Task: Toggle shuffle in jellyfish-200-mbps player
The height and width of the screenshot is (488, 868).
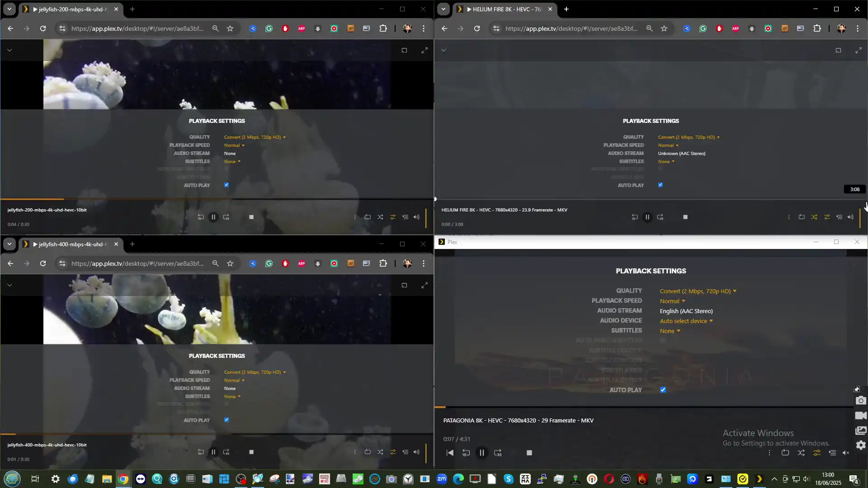Action: 380,217
